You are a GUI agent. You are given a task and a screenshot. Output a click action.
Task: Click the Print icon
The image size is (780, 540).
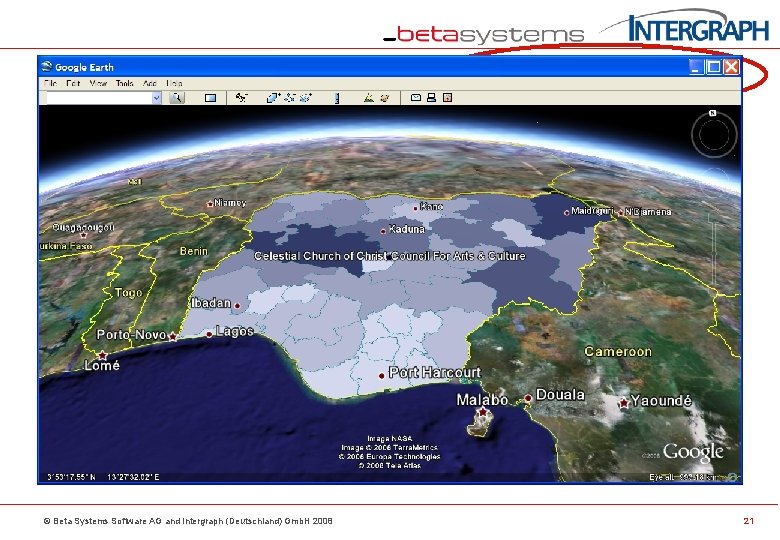[431, 97]
